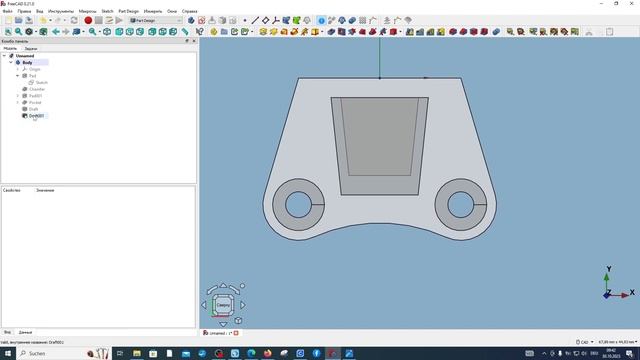Screen dimensions: 640x360
Task: Click the Open file folder icon
Action: [x=19, y=20]
